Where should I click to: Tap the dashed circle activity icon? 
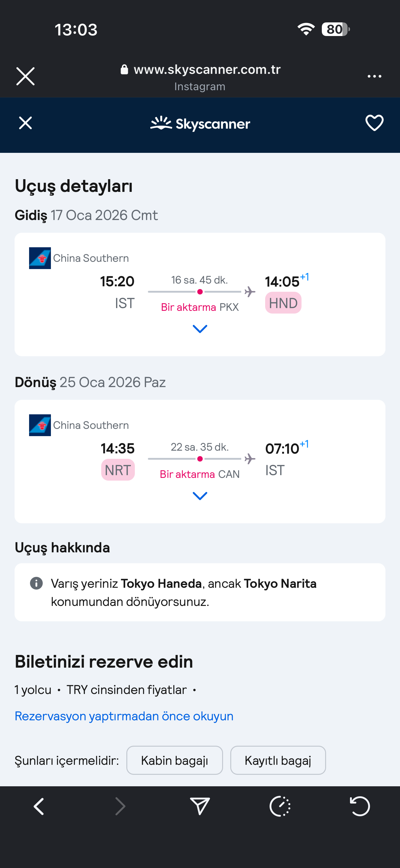(x=280, y=806)
